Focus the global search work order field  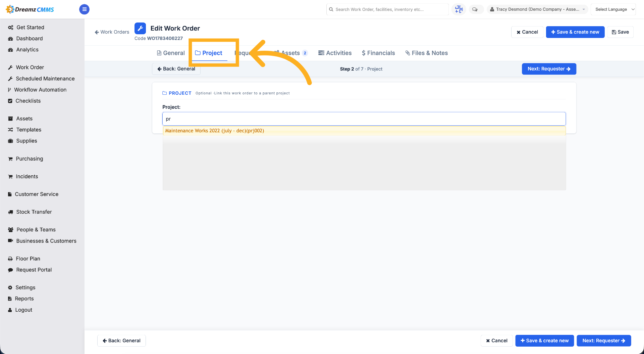click(387, 9)
